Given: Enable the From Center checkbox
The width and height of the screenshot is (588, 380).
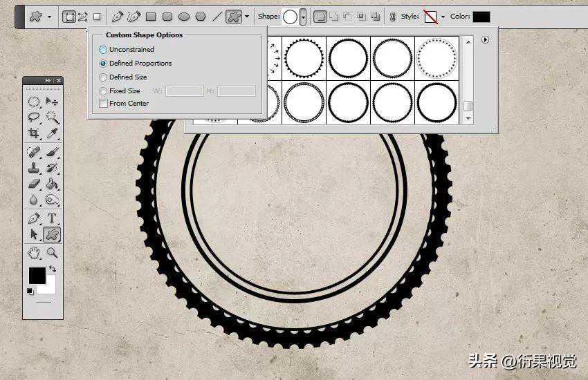Looking at the screenshot, I should pos(104,104).
